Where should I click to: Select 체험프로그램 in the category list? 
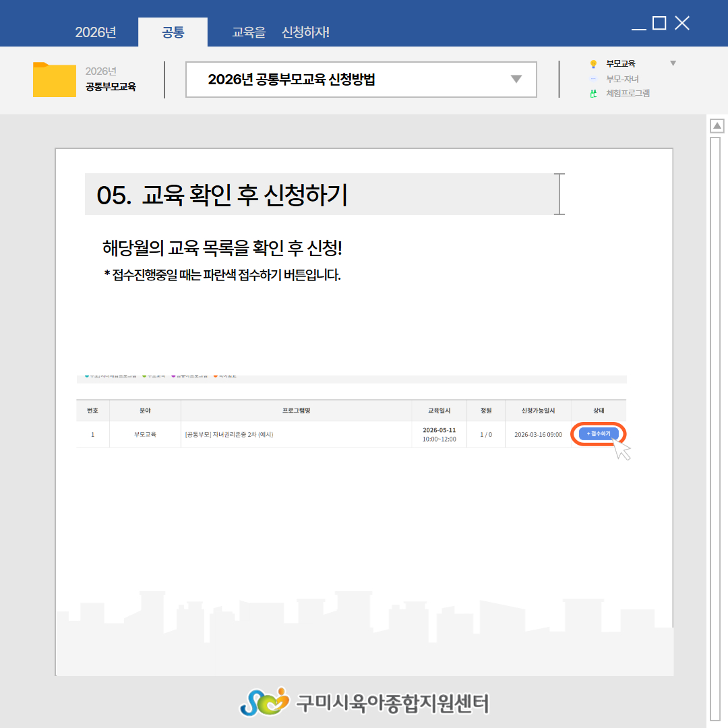pos(628,94)
